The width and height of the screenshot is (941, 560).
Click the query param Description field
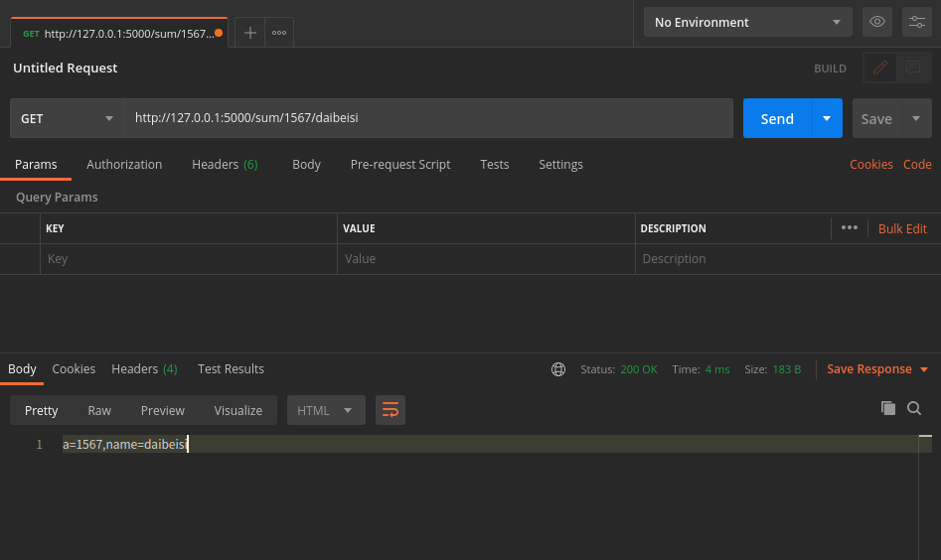coord(788,259)
